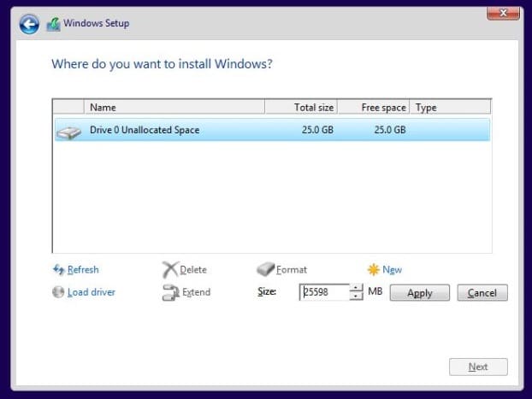Go back with the blue arrow button
Viewport: 532px width, 399px height.
click(29, 24)
